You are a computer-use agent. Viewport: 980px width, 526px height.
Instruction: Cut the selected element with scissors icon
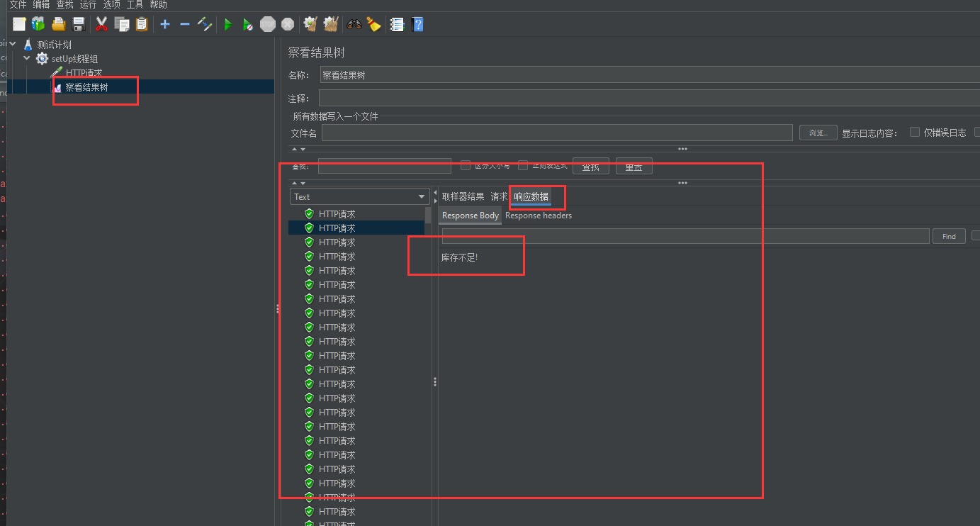tap(101, 25)
